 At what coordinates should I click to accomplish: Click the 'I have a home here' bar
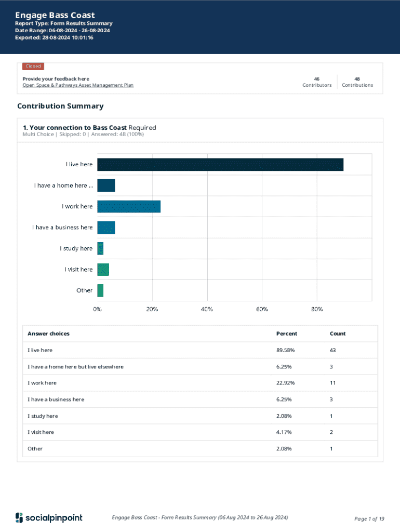click(106, 185)
